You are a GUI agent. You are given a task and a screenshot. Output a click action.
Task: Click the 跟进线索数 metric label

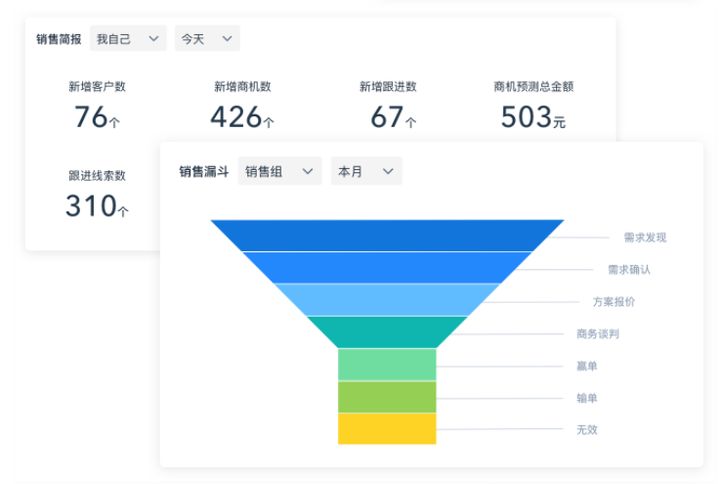(x=97, y=175)
